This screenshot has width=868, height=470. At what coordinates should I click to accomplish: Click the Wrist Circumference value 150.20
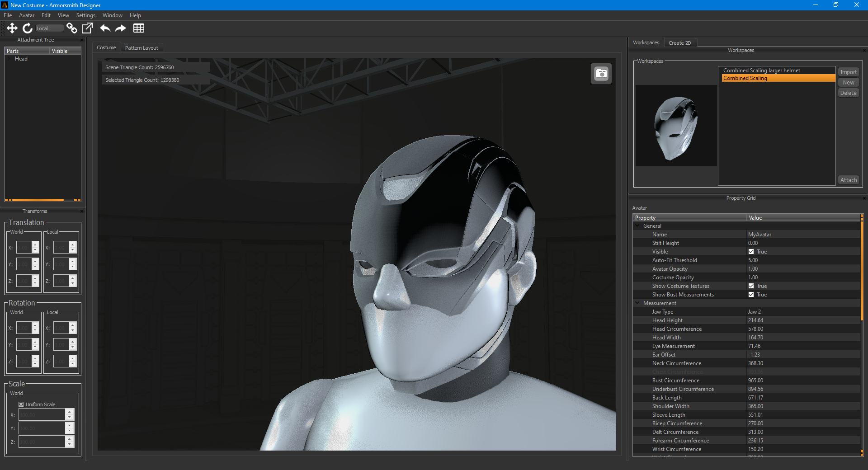tap(803, 449)
